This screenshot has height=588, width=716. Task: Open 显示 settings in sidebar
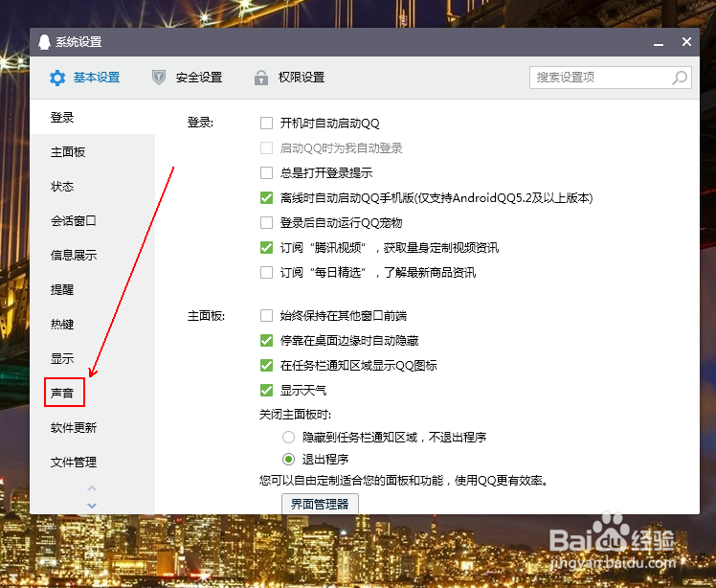pos(92,359)
